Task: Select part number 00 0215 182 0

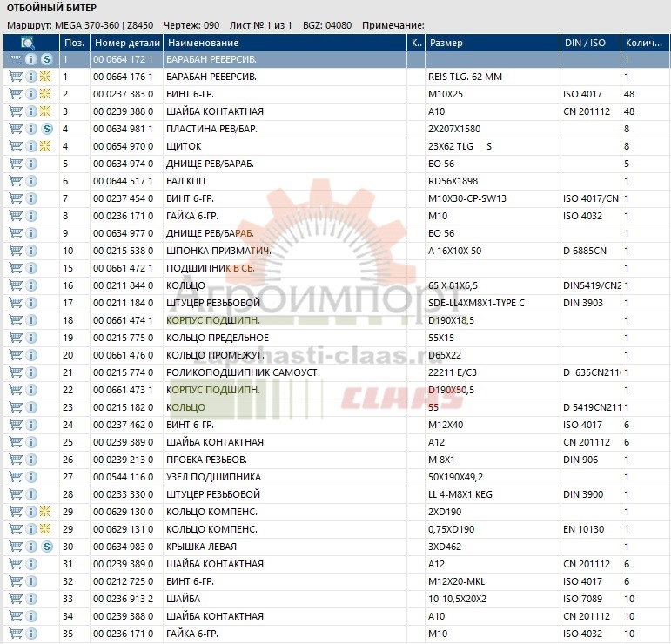Action: 123,407
